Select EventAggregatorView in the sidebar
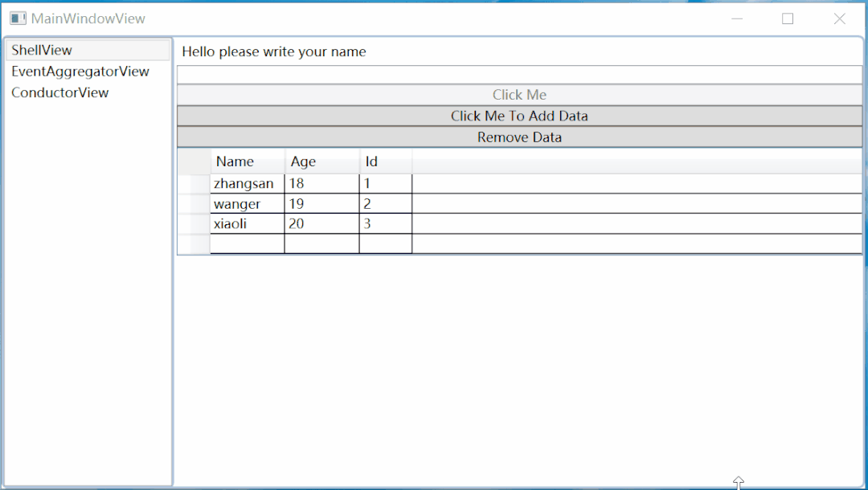Viewport: 868px width, 490px height. 80,71
